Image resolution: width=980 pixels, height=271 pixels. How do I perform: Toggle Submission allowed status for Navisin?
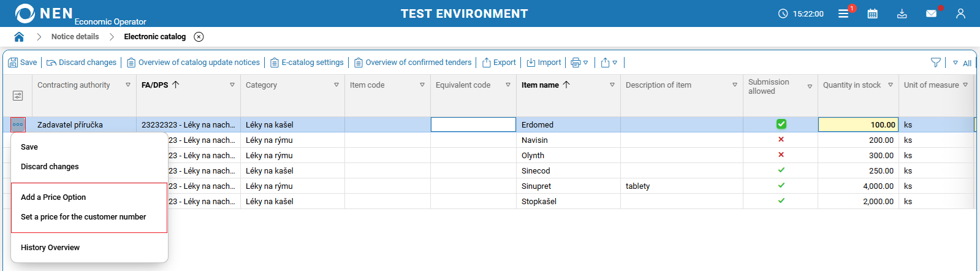[x=781, y=140]
